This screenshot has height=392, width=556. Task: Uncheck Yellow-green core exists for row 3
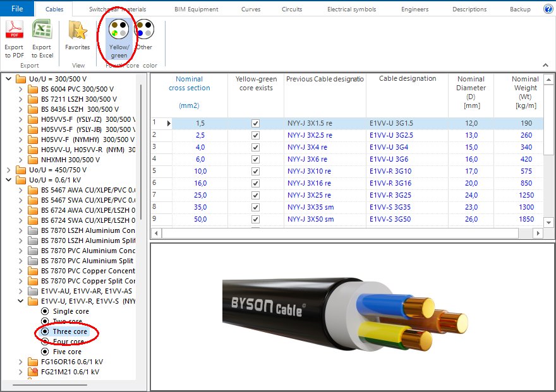pos(255,147)
